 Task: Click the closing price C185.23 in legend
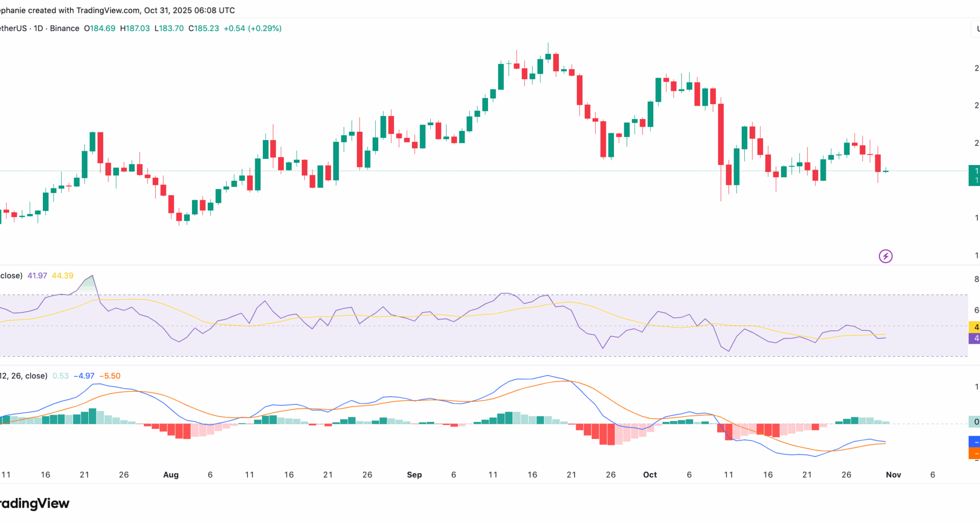point(204,29)
